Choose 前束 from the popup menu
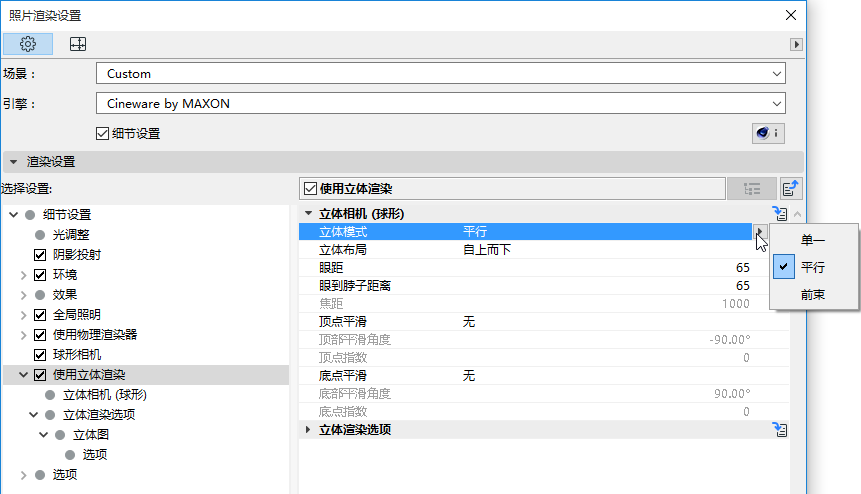This screenshot has width=861, height=494. coord(814,295)
